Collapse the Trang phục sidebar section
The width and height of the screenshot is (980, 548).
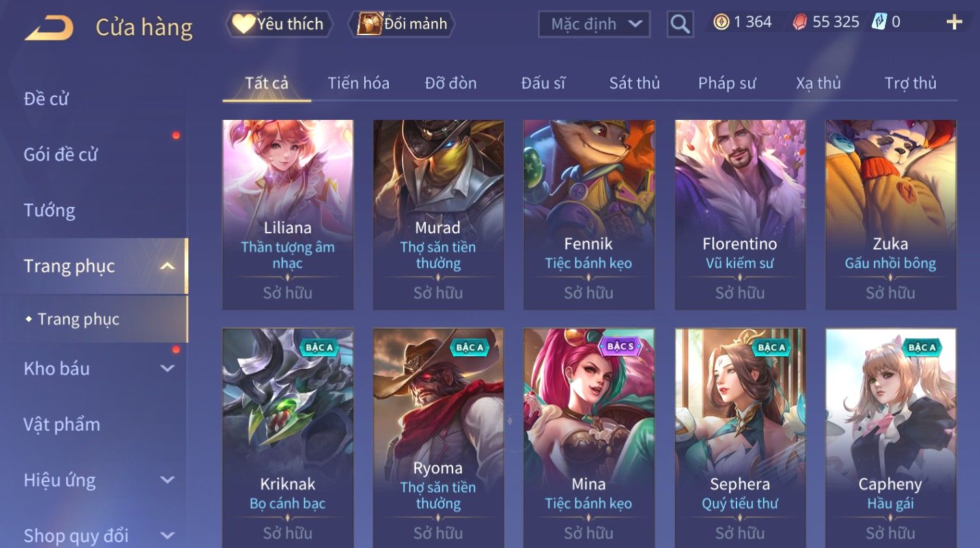click(x=167, y=266)
